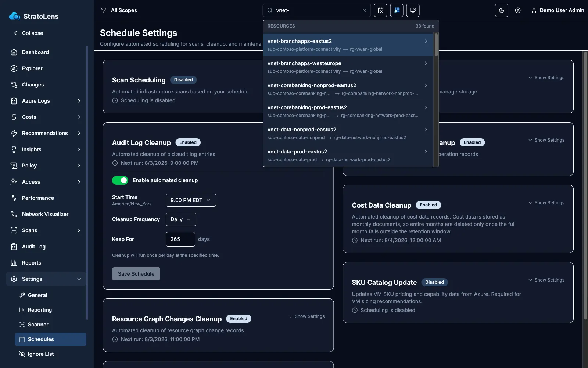Toggle dark mode moon icon
This screenshot has width=588, height=368.
click(502, 10)
